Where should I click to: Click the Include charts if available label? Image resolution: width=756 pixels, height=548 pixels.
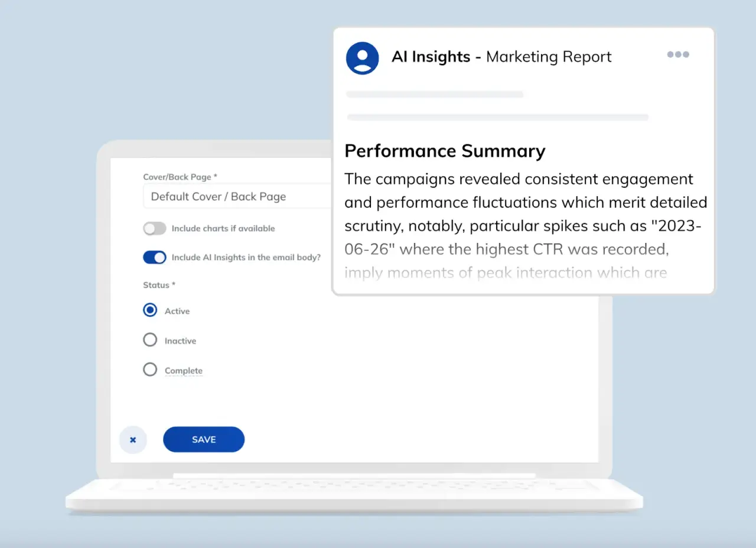point(223,228)
